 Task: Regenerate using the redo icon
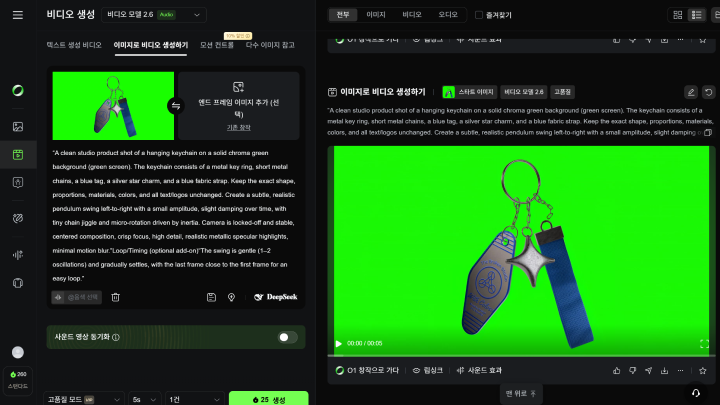click(x=709, y=92)
